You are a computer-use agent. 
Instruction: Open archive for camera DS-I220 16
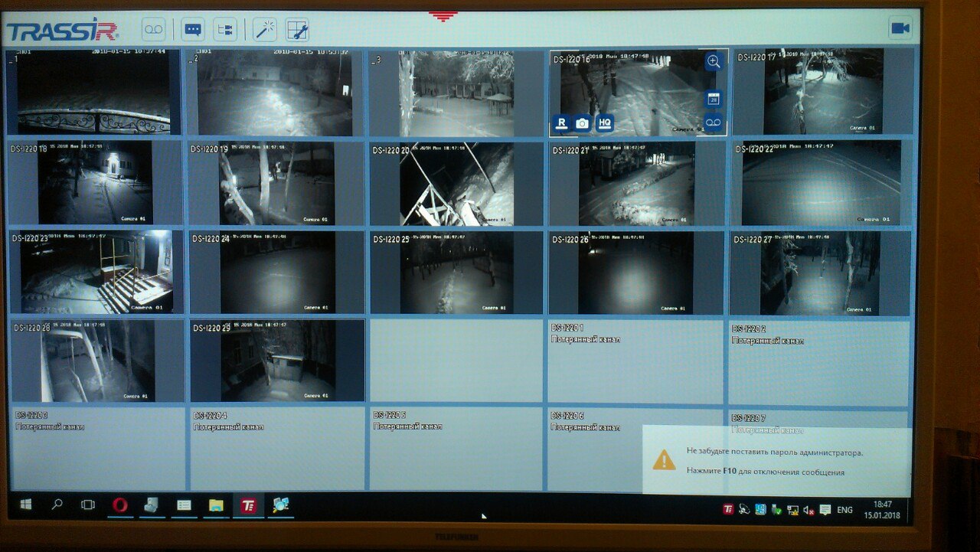pyautogui.click(x=714, y=122)
